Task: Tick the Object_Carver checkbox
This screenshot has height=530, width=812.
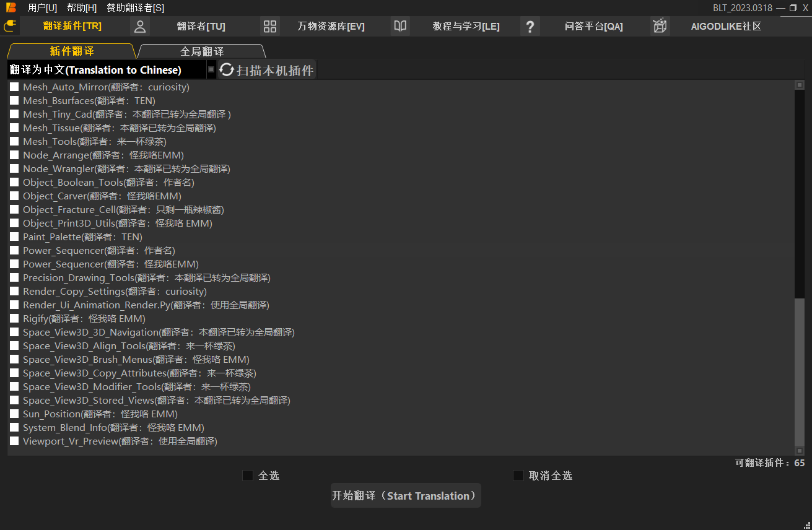Action: pyautogui.click(x=14, y=196)
